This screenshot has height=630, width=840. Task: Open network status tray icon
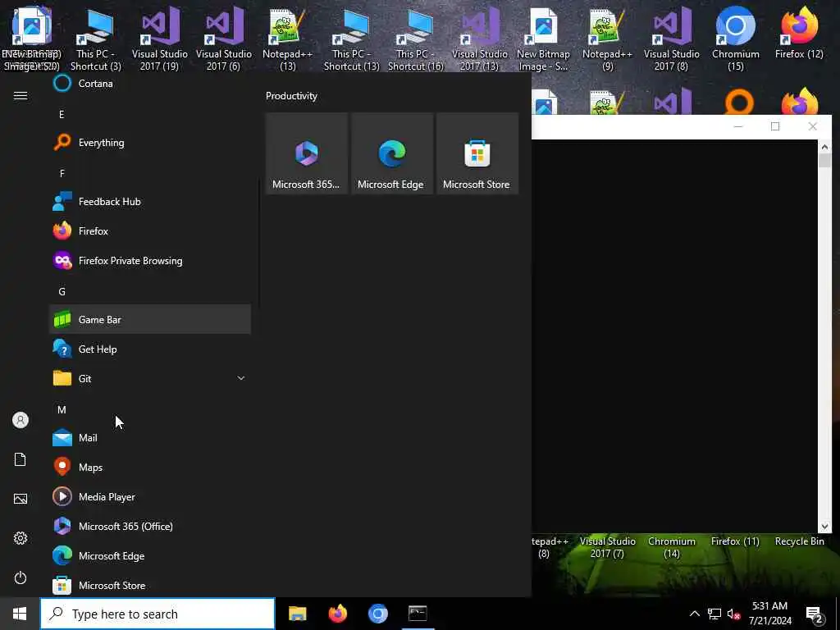click(714, 614)
